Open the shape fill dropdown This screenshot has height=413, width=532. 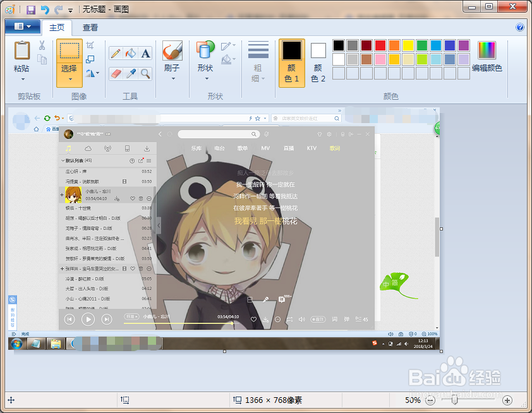(228, 60)
